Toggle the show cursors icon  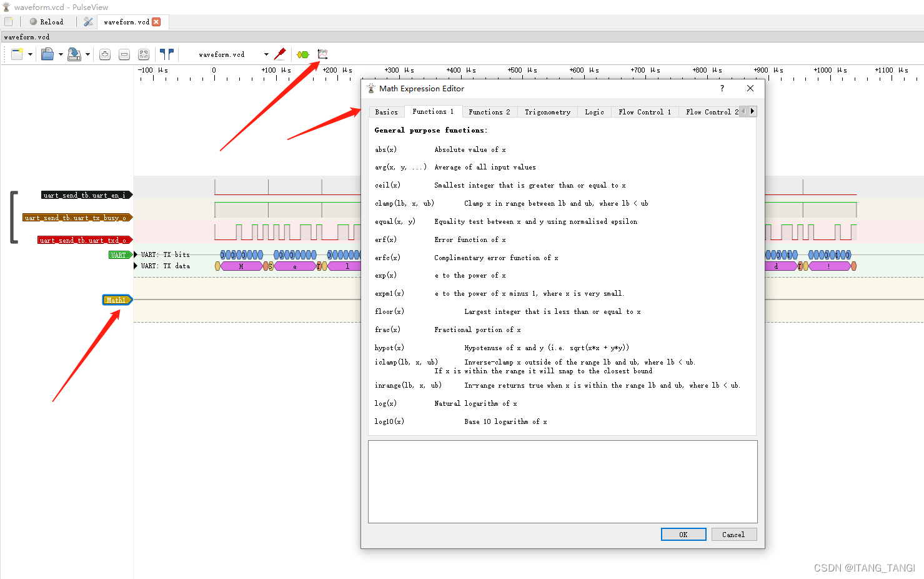coord(167,54)
